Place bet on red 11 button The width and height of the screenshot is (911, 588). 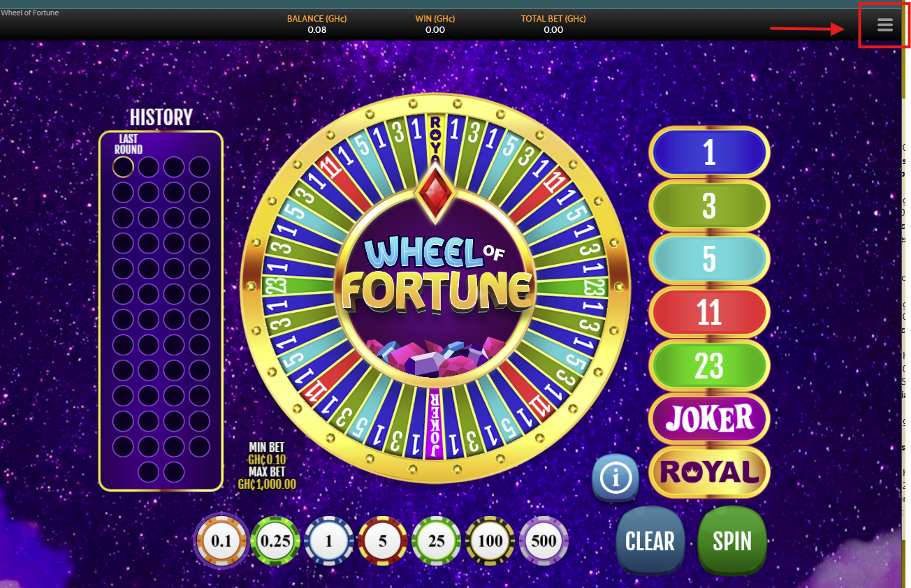[x=709, y=312]
